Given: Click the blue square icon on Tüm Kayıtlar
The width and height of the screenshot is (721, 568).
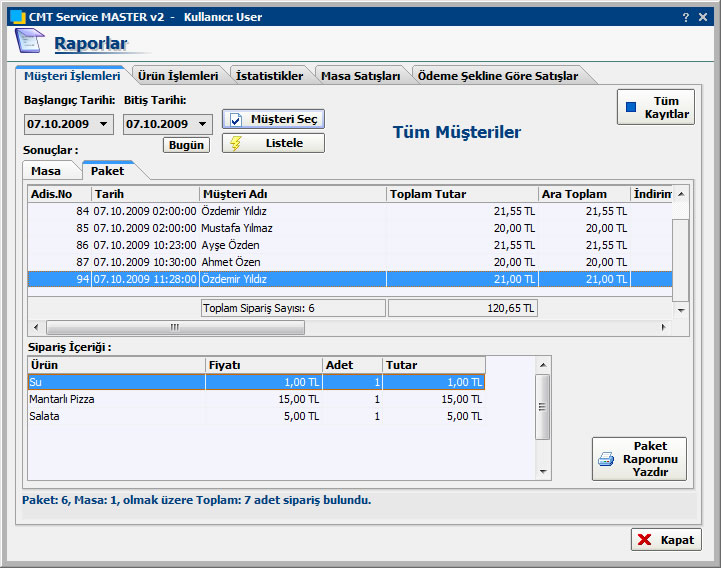Looking at the screenshot, I should click(x=630, y=107).
